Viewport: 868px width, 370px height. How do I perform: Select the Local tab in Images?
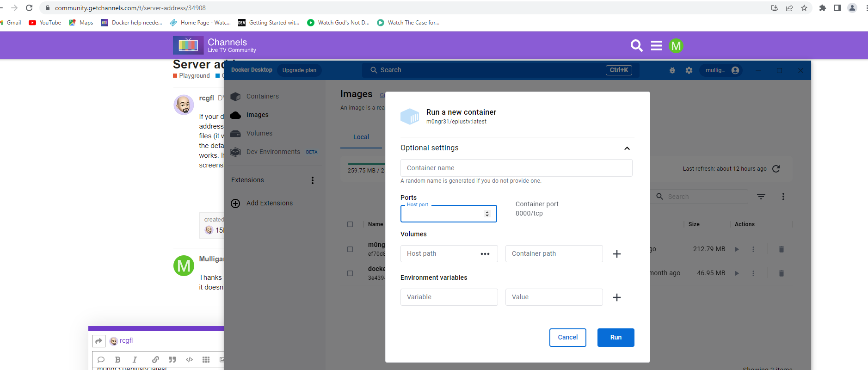click(x=361, y=137)
